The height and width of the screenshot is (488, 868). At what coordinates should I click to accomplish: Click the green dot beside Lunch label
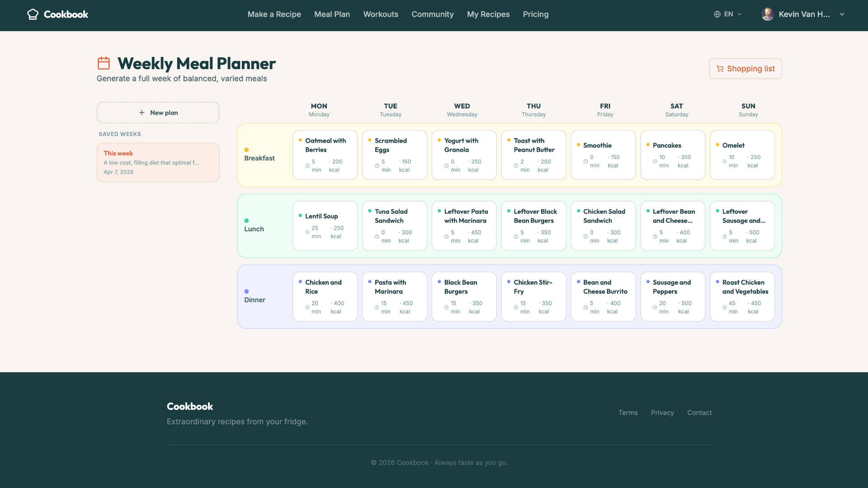coord(246,221)
